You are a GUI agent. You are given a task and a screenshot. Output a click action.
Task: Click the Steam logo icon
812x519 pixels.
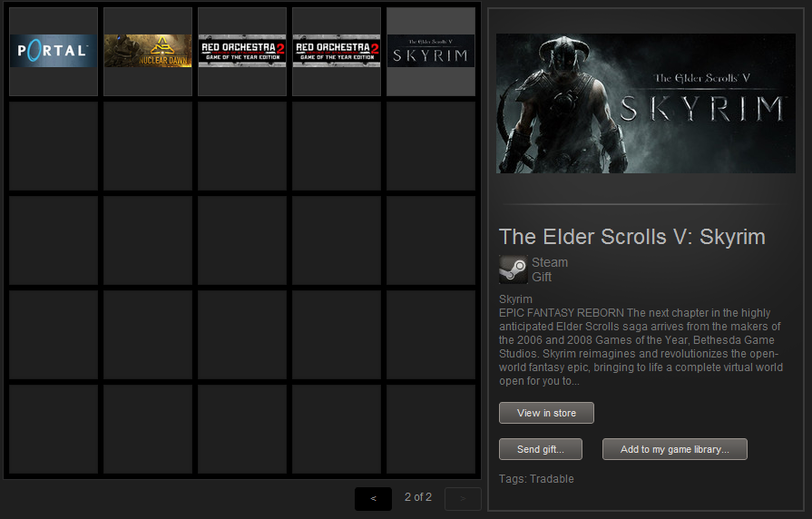[x=514, y=269]
